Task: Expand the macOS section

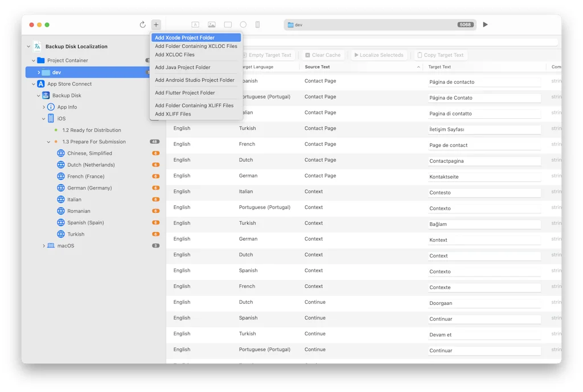Action: click(x=43, y=245)
